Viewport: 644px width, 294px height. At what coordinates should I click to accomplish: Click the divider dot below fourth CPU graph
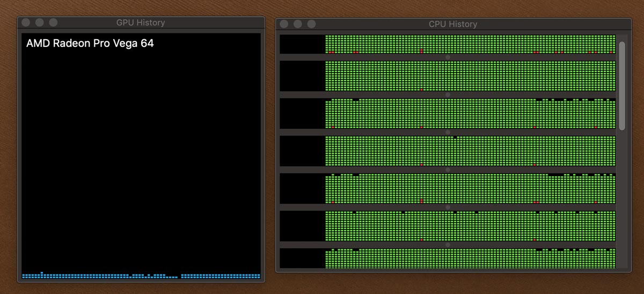448,170
